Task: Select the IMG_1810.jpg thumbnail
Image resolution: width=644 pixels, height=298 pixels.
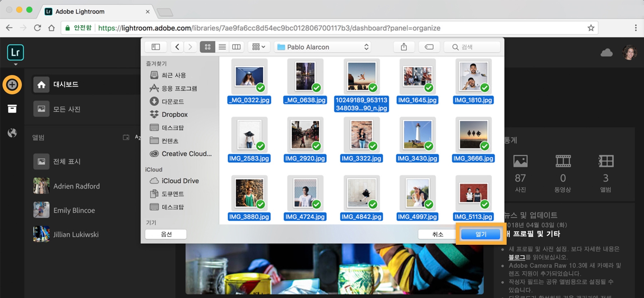Action: [x=473, y=76]
